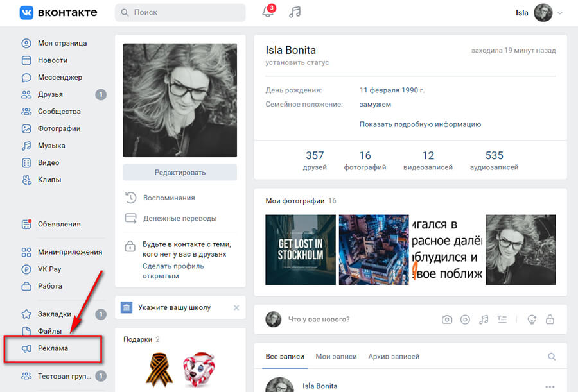Close the Укажите вашу школу prompt
The width and height of the screenshot is (578, 392).
pyautogui.click(x=236, y=307)
